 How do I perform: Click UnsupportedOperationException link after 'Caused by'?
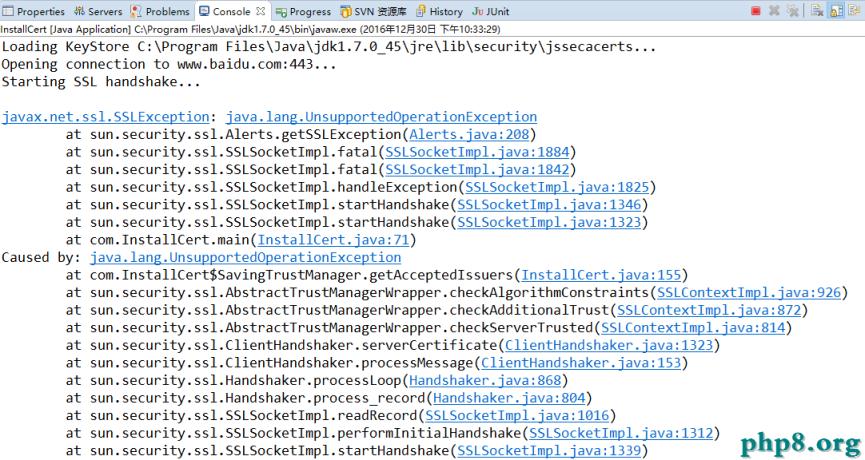point(245,258)
